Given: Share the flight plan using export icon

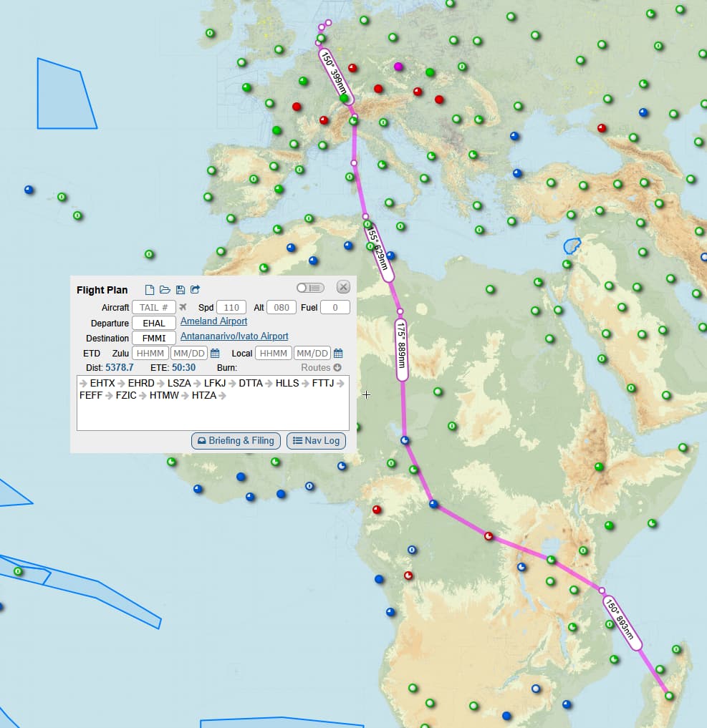Looking at the screenshot, I should coord(195,290).
